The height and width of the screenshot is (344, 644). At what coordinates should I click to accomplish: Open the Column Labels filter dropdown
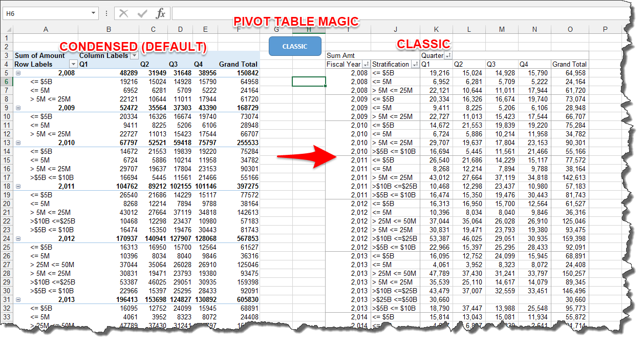coord(134,55)
